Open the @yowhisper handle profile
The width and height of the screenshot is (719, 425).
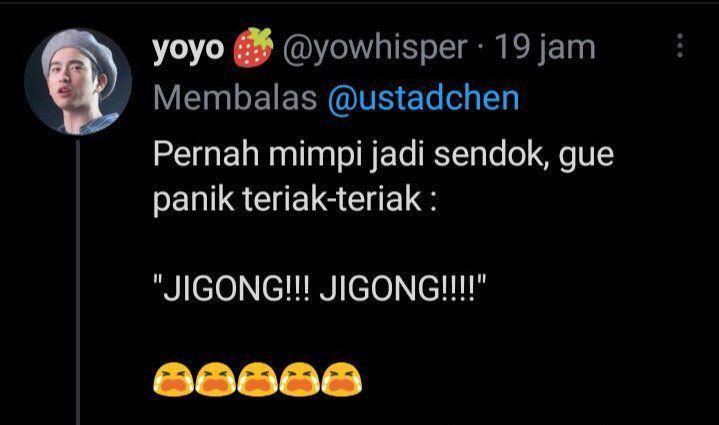coord(375,48)
